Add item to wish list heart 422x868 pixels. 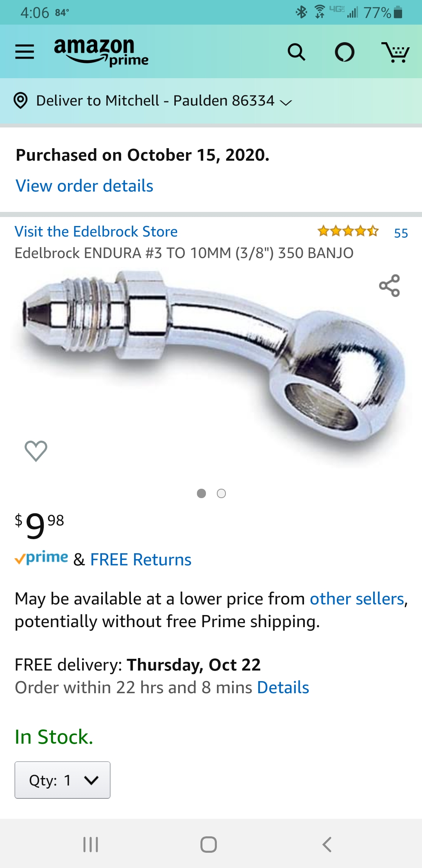coord(36,451)
